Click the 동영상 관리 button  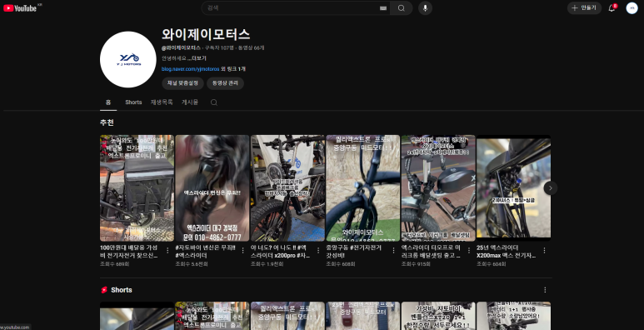click(x=226, y=83)
